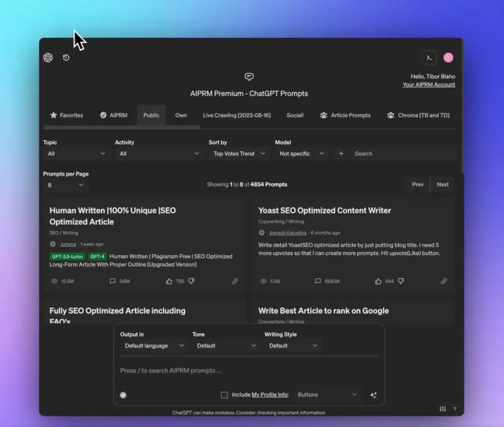Open the Tone dropdown
Viewport: 504px width, 427px height.
(226, 346)
